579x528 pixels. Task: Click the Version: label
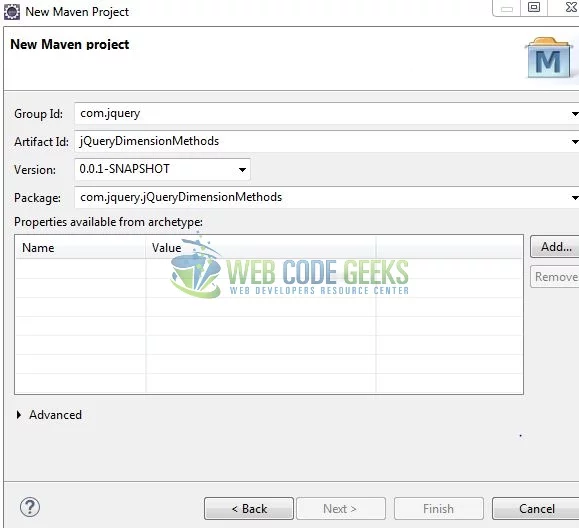pos(35,170)
